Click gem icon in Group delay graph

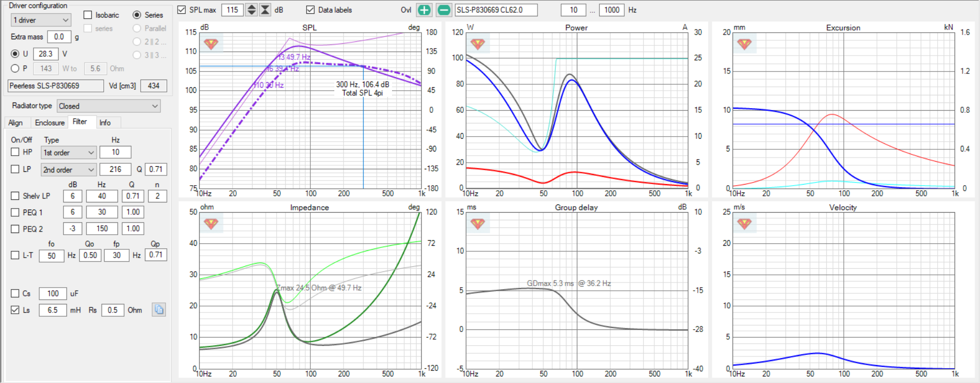click(x=478, y=223)
